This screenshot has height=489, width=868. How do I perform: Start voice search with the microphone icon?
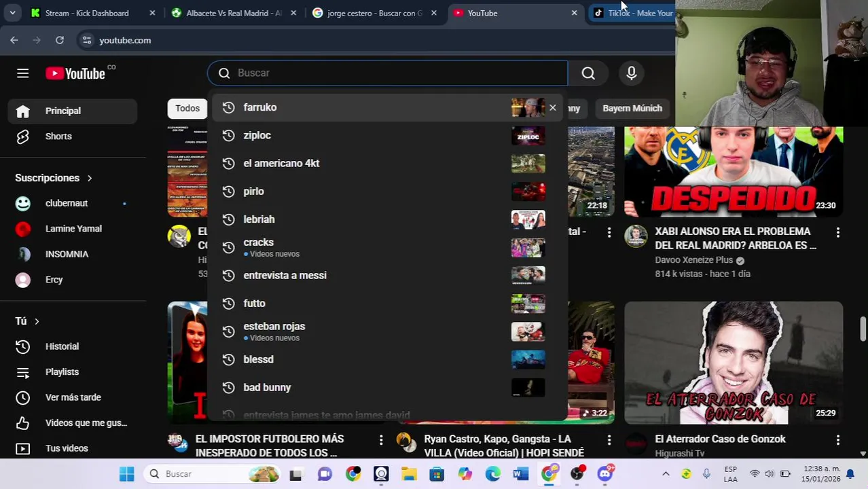pos(632,73)
